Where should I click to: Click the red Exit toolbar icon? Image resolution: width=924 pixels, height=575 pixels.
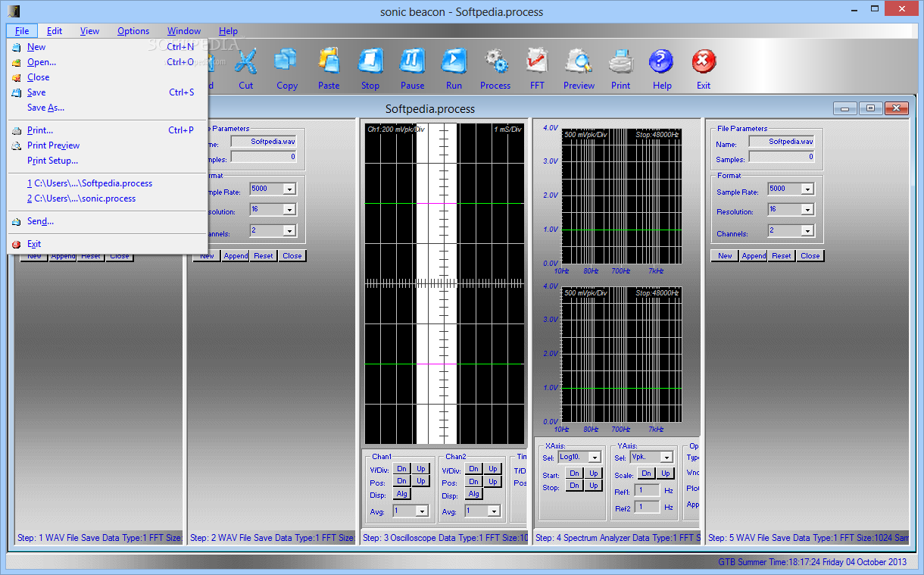click(704, 61)
